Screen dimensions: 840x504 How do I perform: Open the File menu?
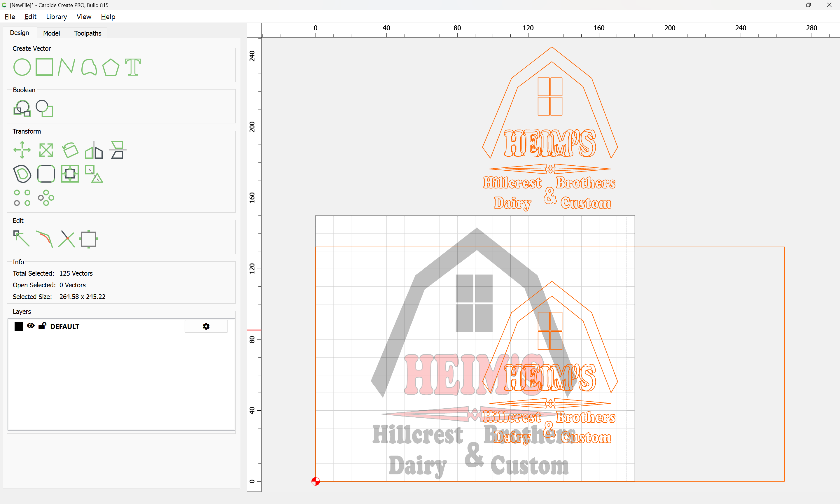pyautogui.click(x=10, y=17)
